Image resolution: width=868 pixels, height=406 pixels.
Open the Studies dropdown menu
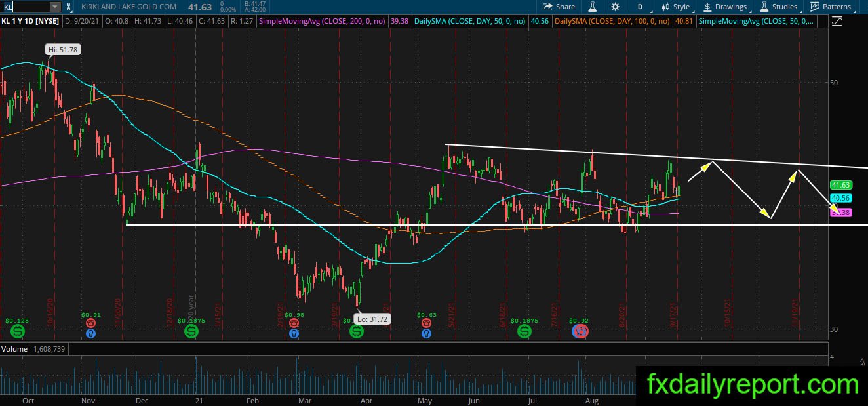(x=779, y=7)
